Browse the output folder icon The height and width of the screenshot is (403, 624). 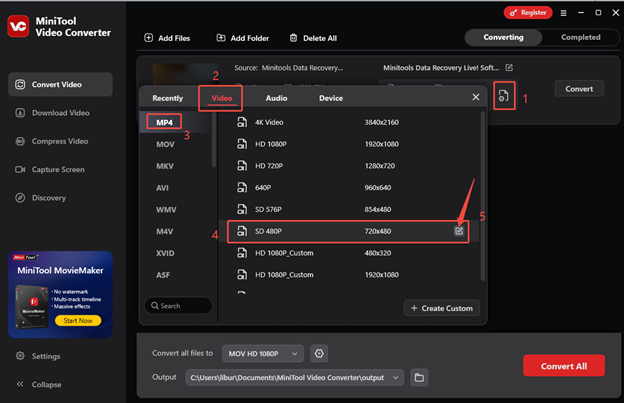point(419,378)
